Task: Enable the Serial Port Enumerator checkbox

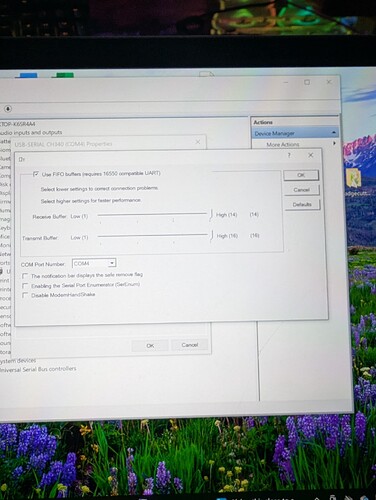Action: tap(25, 286)
